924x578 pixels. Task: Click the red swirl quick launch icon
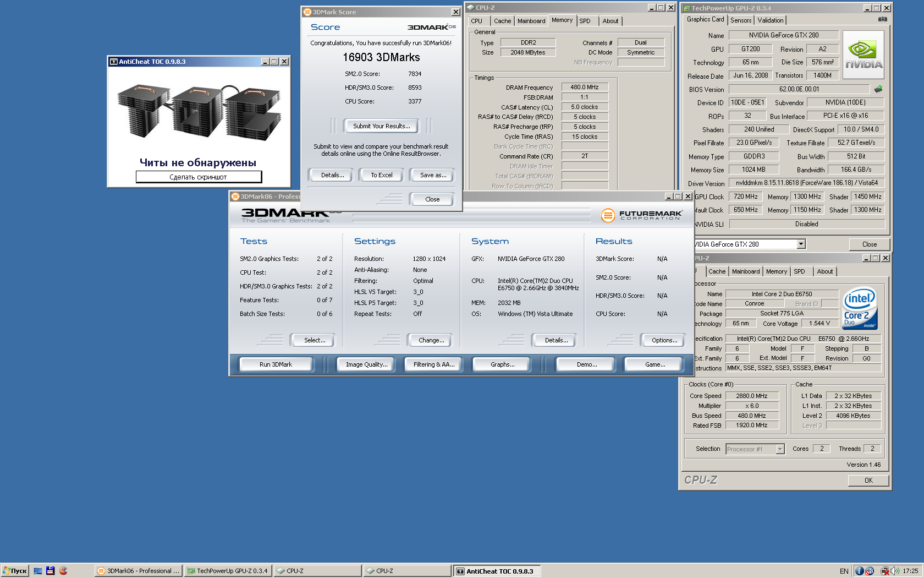[63, 571]
